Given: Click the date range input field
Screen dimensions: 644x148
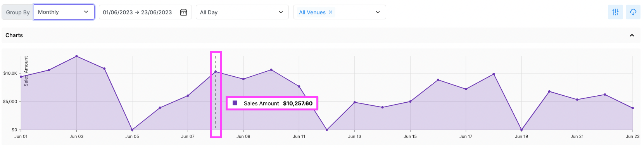Looking at the screenshot, I should coord(145,12).
